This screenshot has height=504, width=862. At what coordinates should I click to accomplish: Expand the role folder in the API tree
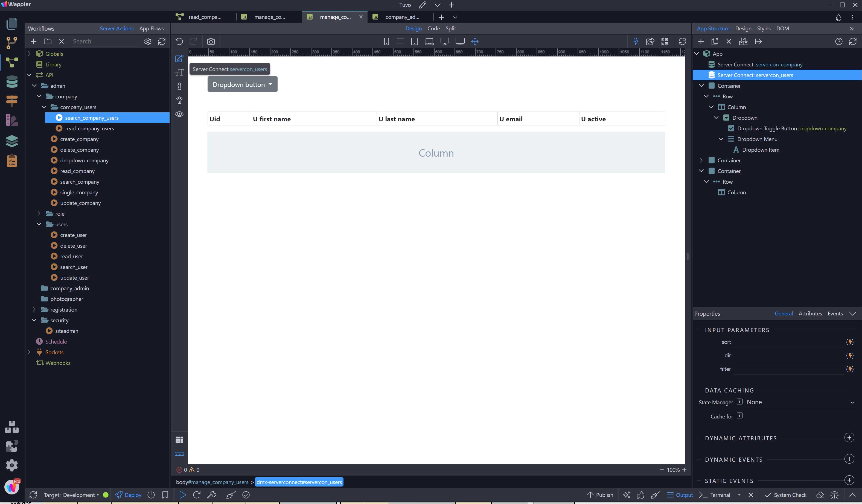point(39,213)
